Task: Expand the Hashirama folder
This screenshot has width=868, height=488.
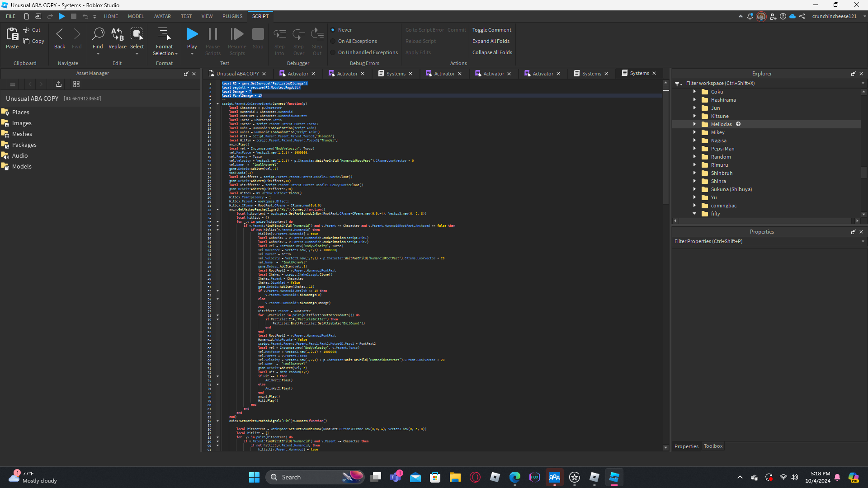Action: 694,100
